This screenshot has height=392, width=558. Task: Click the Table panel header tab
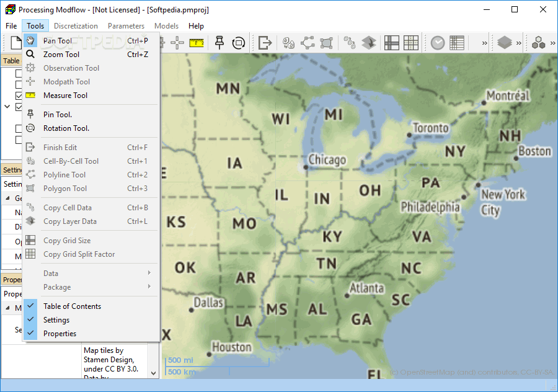(x=11, y=61)
